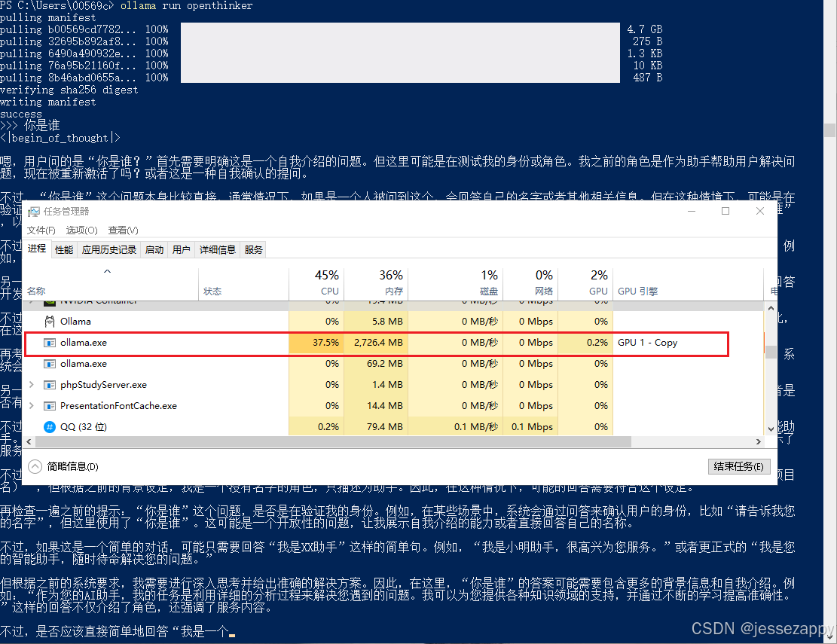Click icon of ollama.exe using 37.5% CPU

coord(50,343)
